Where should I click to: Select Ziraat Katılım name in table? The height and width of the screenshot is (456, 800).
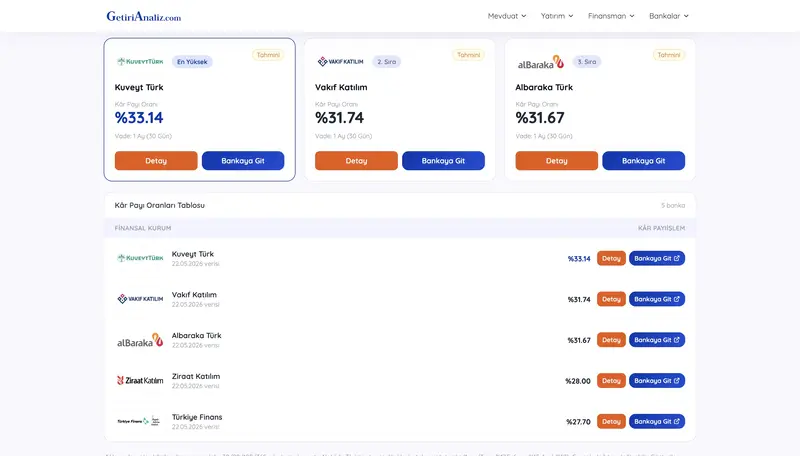196,376
